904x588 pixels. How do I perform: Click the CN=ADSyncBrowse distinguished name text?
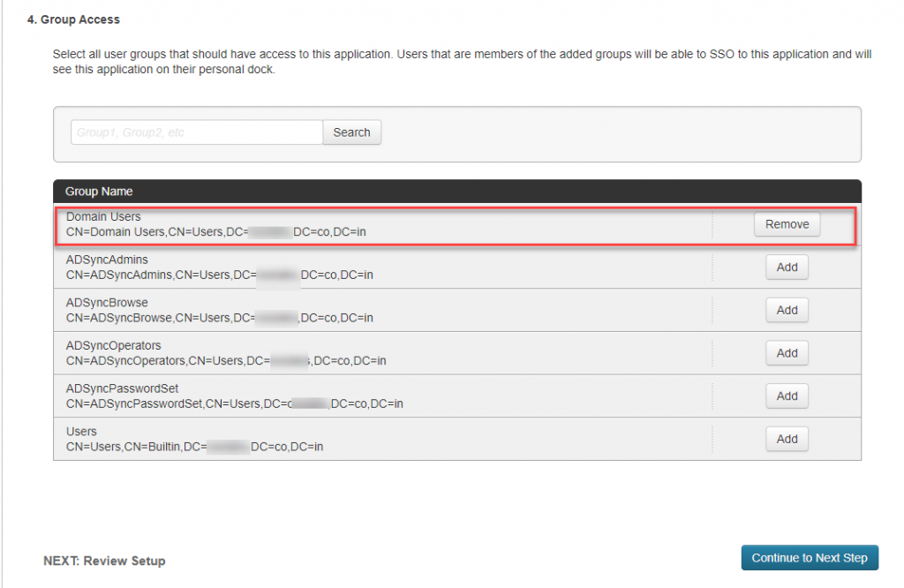pyautogui.click(x=219, y=318)
